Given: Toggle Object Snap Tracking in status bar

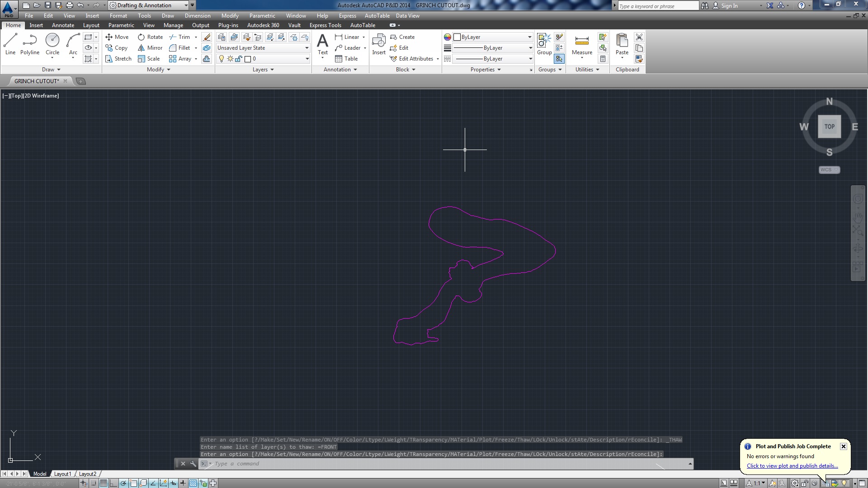Looking at the screenshot, I should coord(153,483).
